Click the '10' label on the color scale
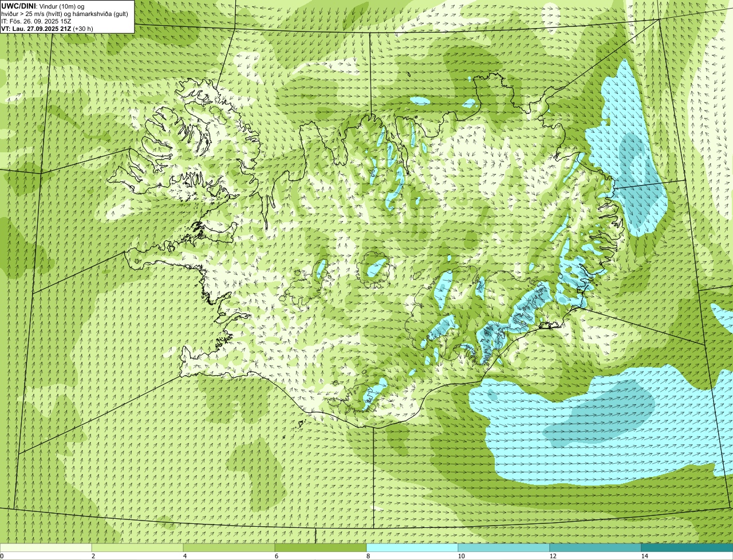733x560 pixels. pos(461,556)
